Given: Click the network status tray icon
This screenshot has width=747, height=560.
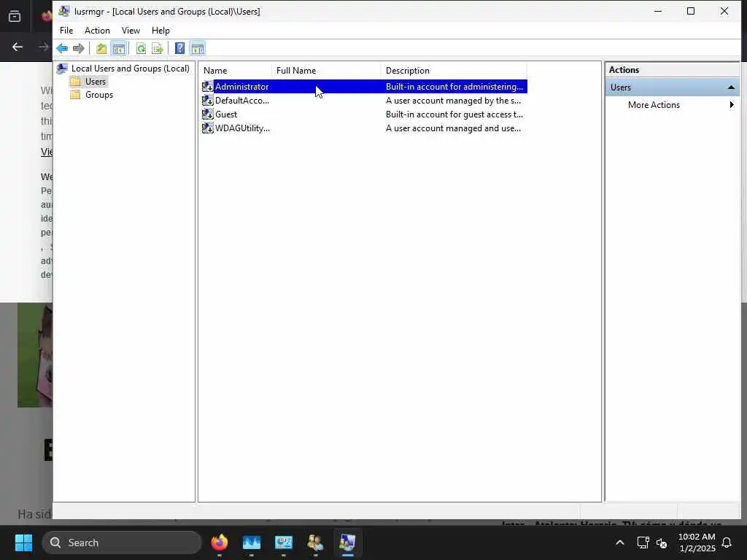Looking at the screenshot, I should [x=643, y=542].
